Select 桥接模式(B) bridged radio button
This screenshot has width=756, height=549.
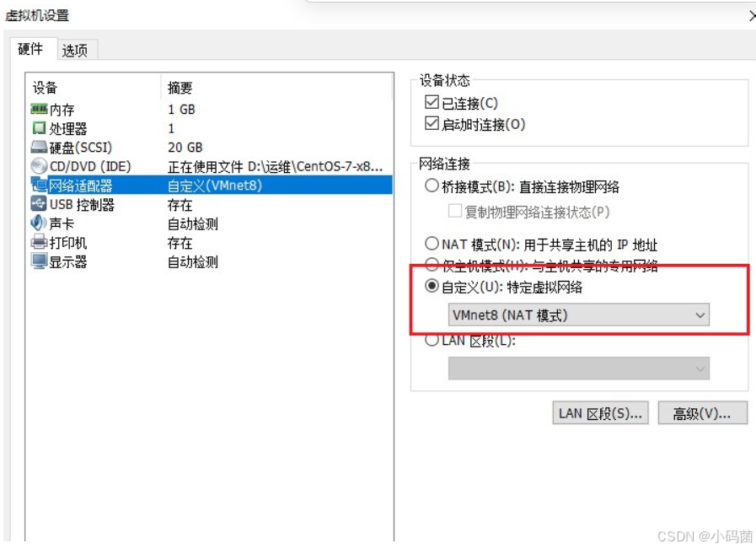pos(432,186)
